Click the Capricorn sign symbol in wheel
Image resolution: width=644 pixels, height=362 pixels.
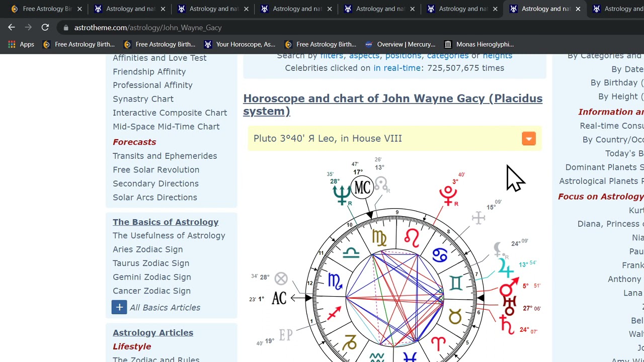coord(350,342)
